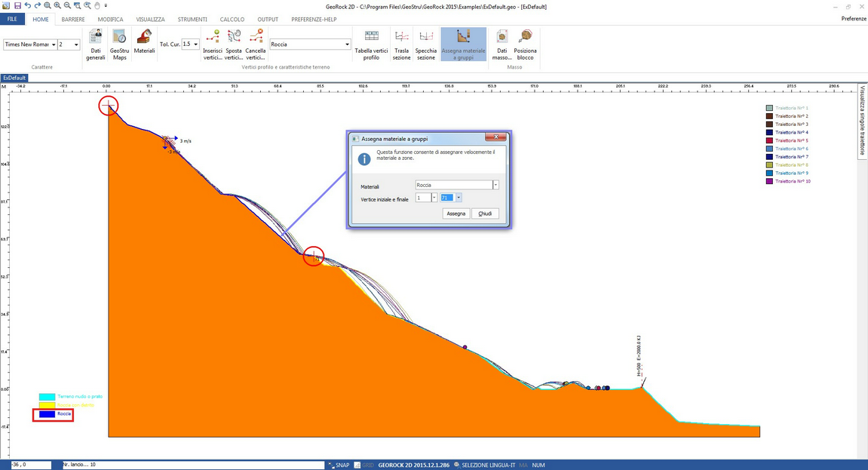Switch to the CALCOLO ribbon tab

232,20
